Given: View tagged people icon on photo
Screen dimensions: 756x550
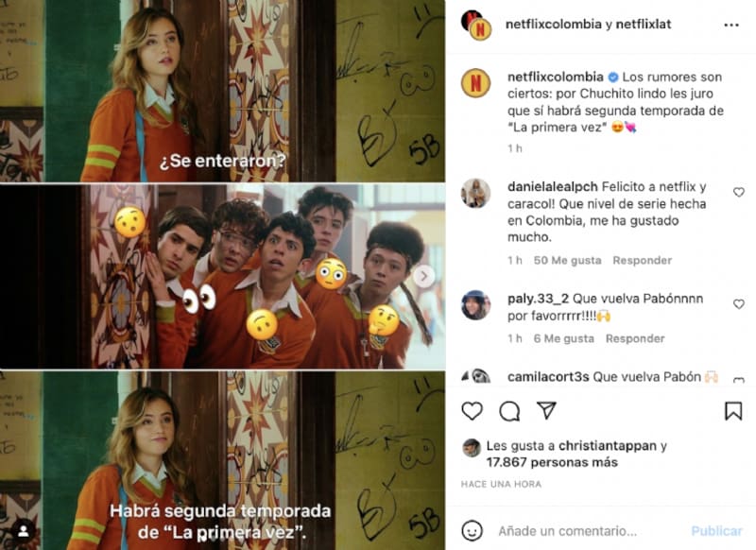Looking at the screenshot, I should [23, 531].
